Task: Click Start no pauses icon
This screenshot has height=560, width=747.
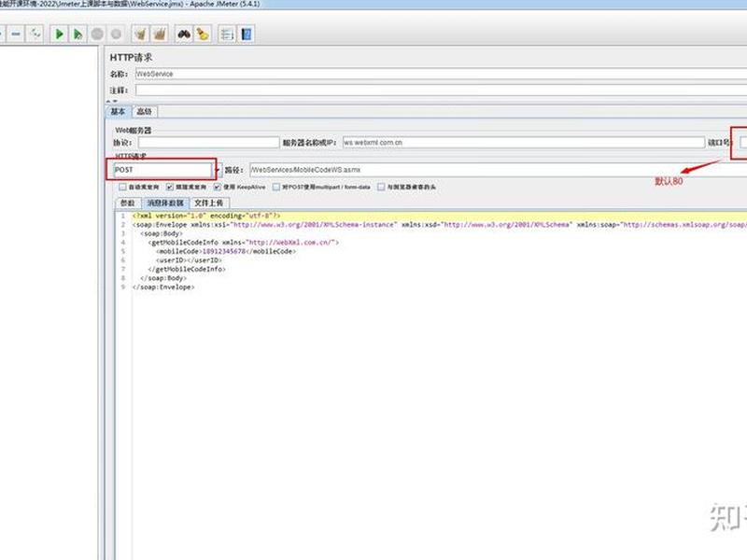Action: 78,35
